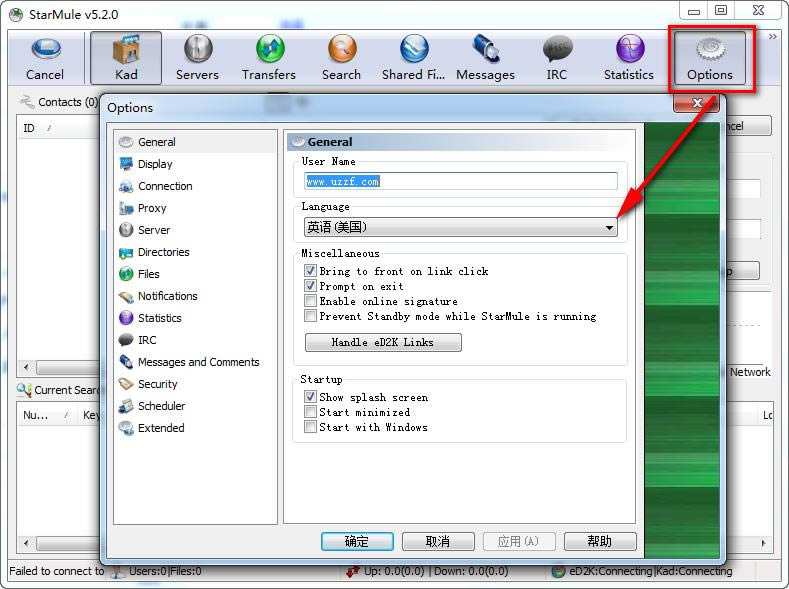This screenshot has width=789, height=589.
Task: Click the eD2K:Connecting status entry
Action: click(x=651, y=571)
